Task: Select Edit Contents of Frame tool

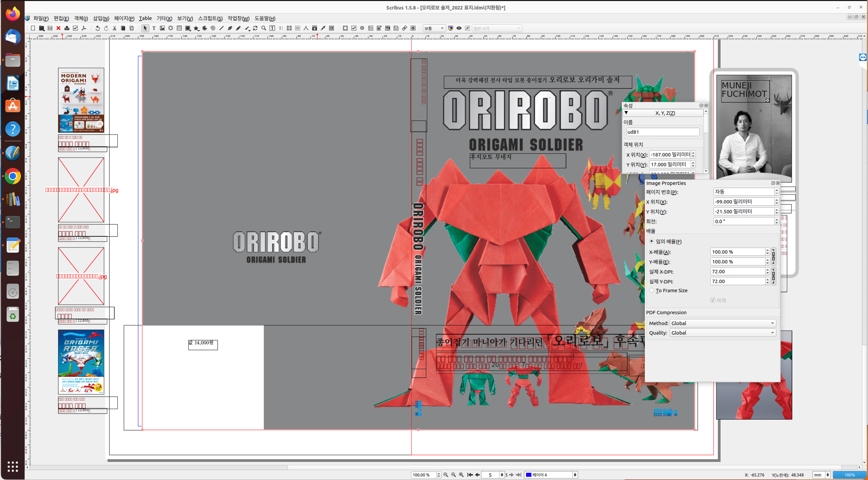Action: pyautogui.click(x=272, y=28)
